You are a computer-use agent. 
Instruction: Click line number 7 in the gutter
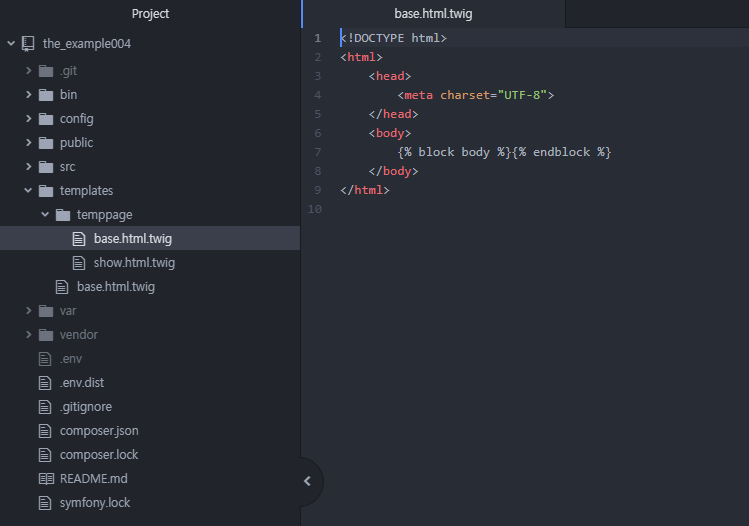pos(317,152)
